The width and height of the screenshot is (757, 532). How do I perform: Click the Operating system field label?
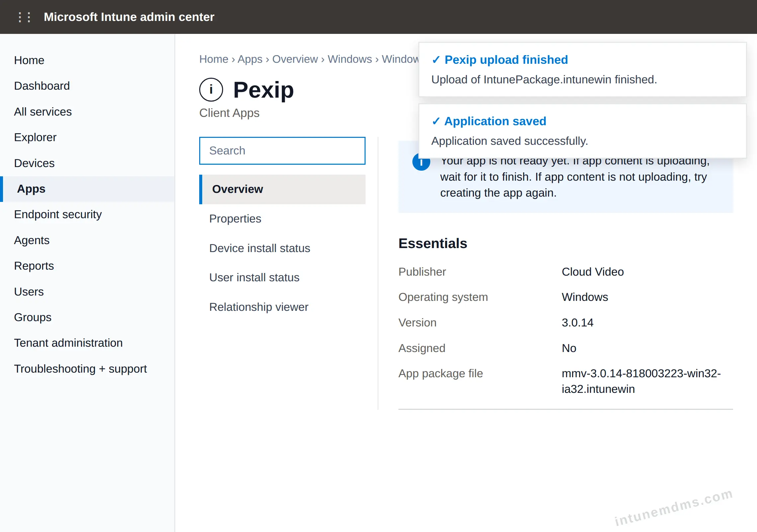click(x=443, y=297)
